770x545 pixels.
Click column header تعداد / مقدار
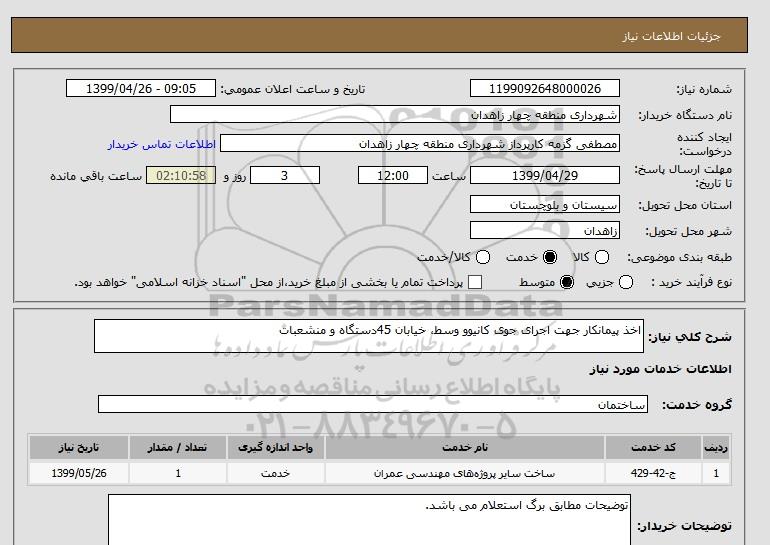coord(178,448)
